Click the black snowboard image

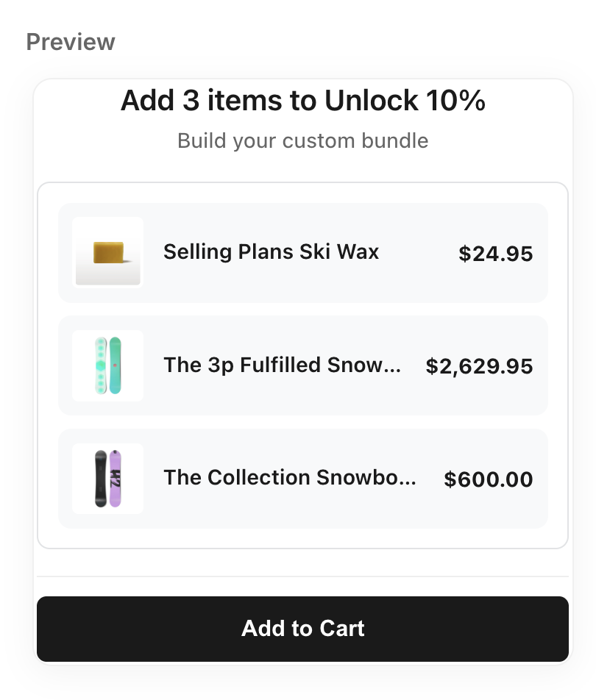point(101,479)
